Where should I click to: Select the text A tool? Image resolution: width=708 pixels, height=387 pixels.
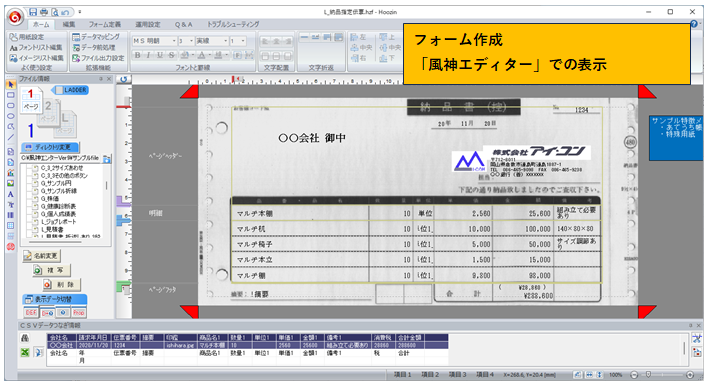point(11,194)
